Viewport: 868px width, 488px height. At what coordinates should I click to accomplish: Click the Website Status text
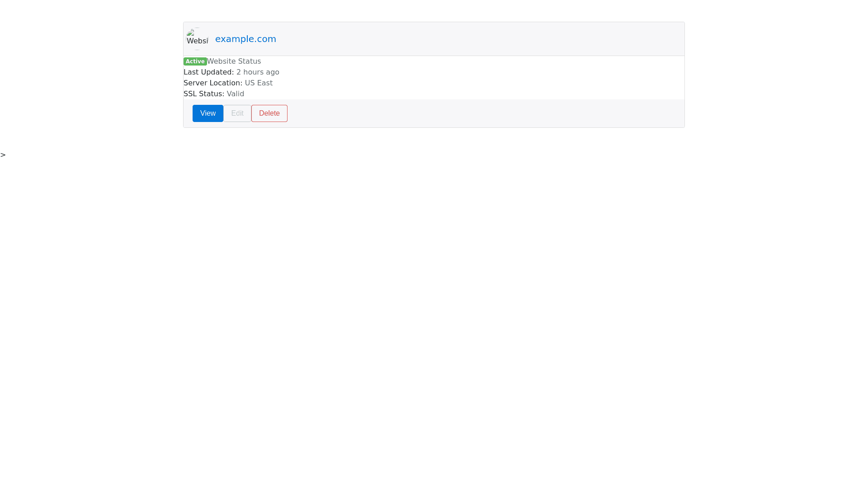tap(234, 61)
